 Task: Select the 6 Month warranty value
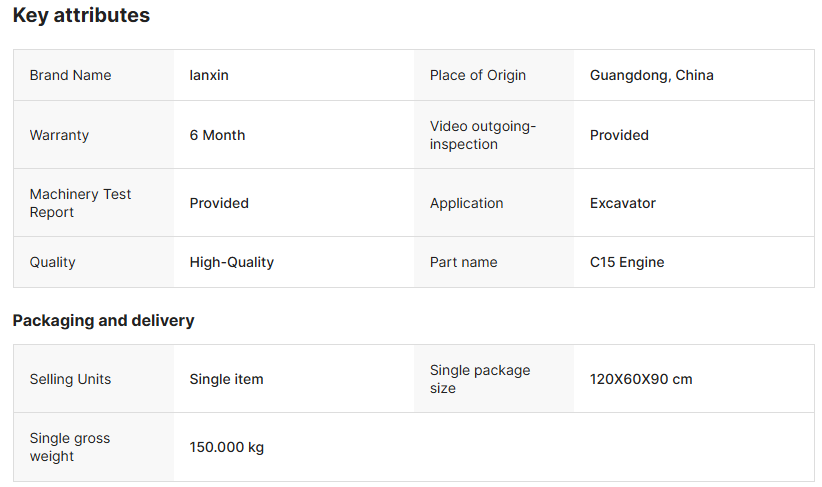[217, 135]
